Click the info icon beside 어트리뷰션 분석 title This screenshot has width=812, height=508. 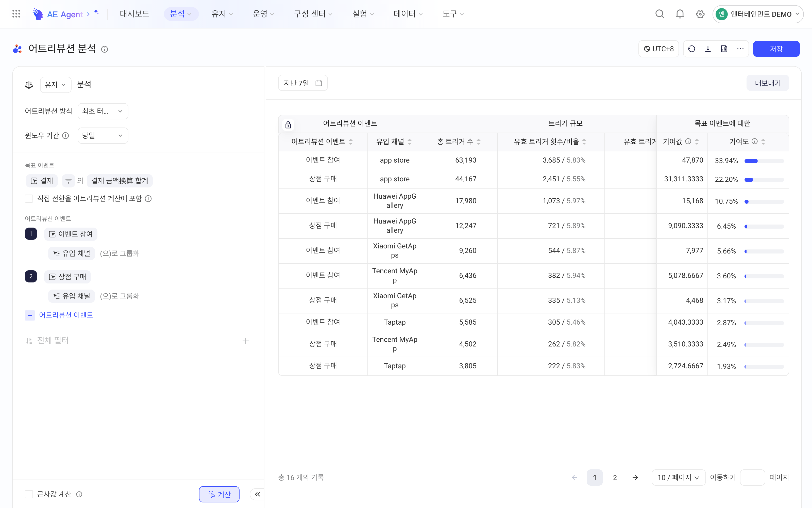click(104, 49)
